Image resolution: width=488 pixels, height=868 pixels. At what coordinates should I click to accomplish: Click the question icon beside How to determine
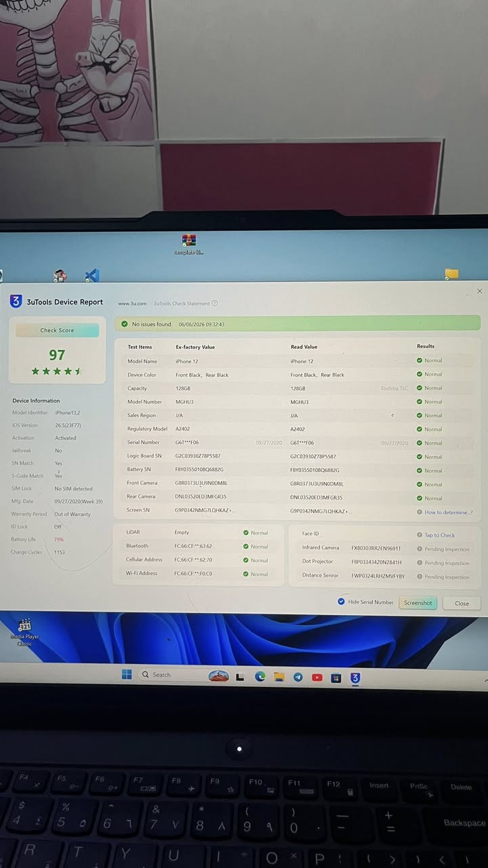420,513
